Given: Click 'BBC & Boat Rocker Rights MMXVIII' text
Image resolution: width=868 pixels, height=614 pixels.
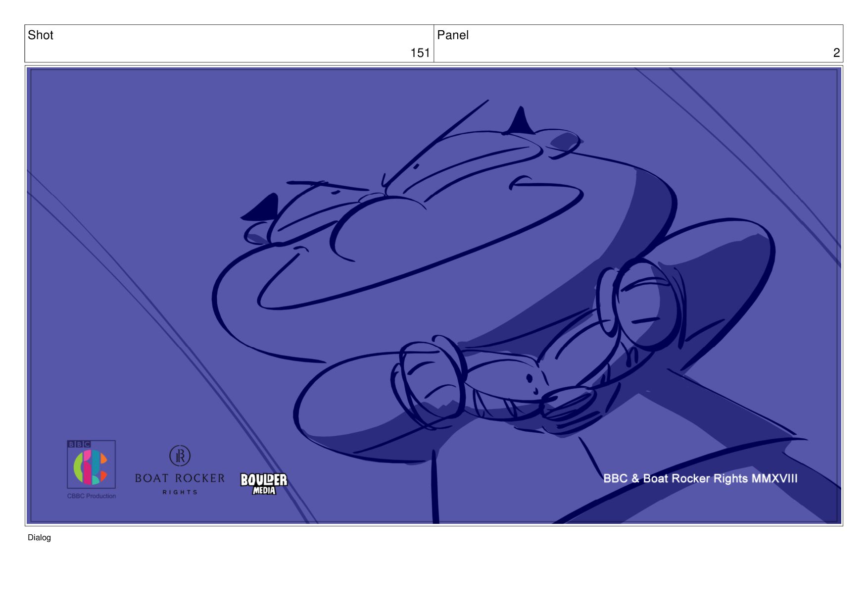Looking at the screenshot, I should pos(700,478).
